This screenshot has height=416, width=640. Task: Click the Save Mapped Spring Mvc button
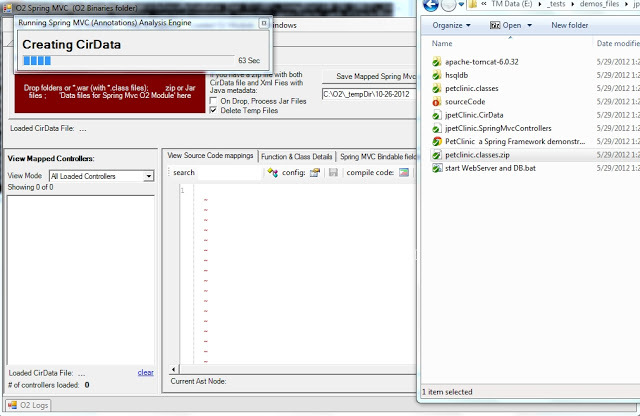(368, 76)
